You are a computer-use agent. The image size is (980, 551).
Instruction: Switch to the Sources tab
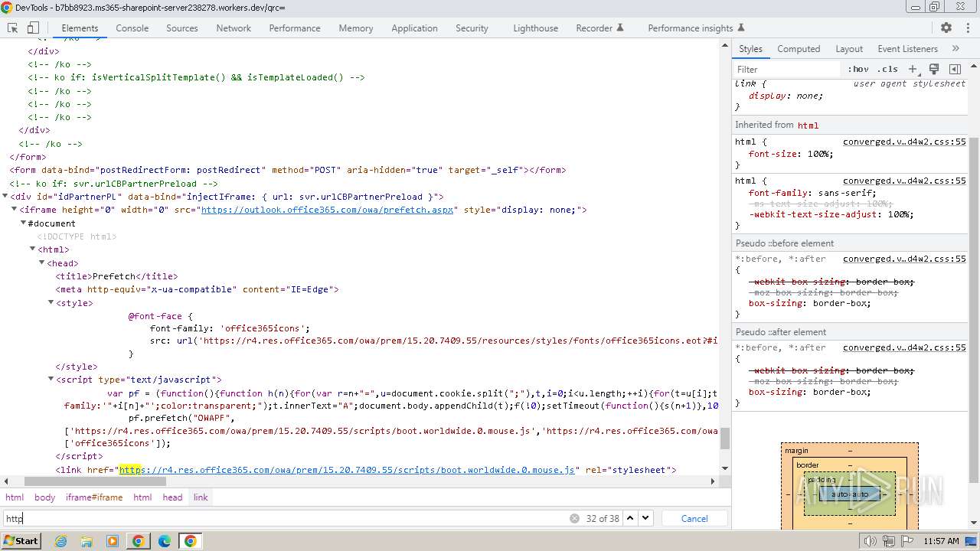(182, 28)
